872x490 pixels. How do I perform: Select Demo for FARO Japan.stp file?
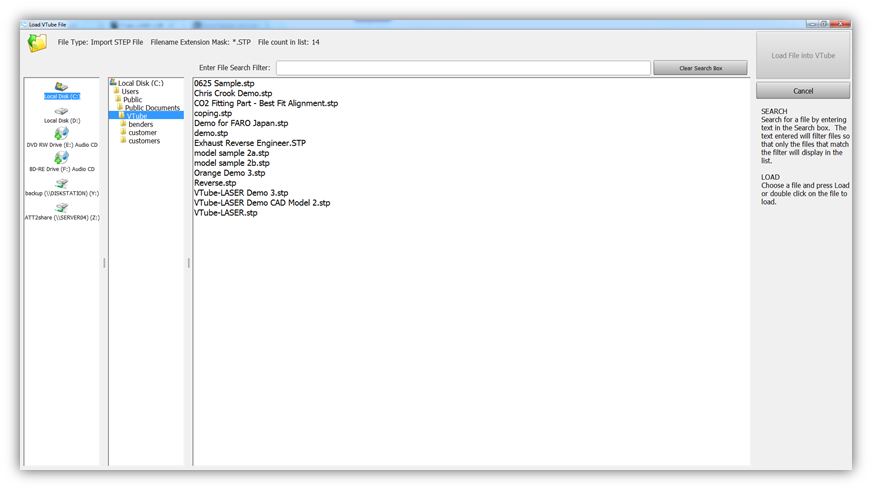tap(241, 123)
